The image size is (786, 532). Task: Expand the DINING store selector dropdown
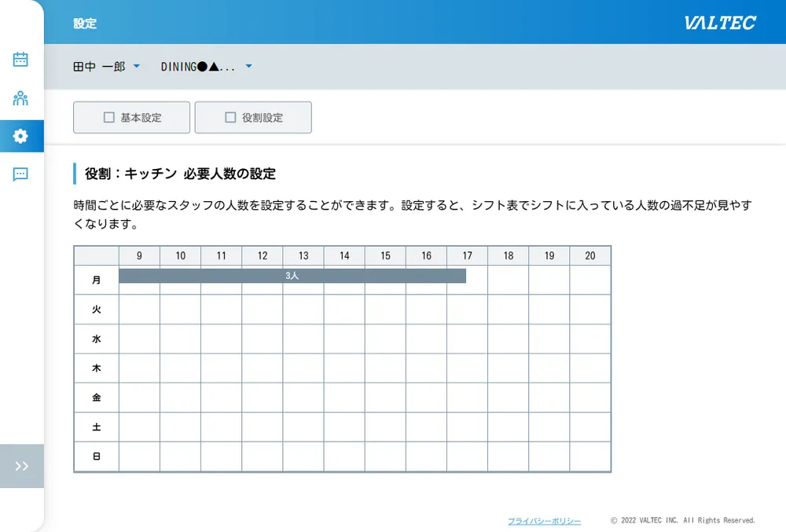coord(206,67)
